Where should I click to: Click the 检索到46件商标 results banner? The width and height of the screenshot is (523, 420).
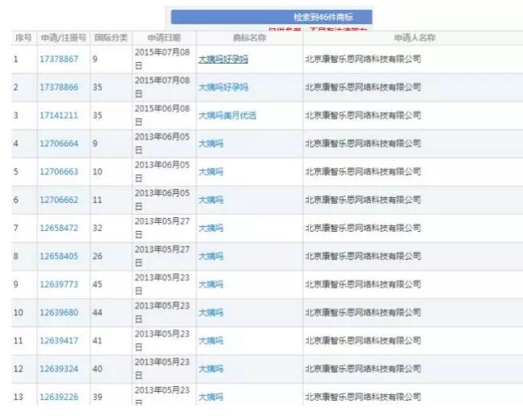pos(272,17)
